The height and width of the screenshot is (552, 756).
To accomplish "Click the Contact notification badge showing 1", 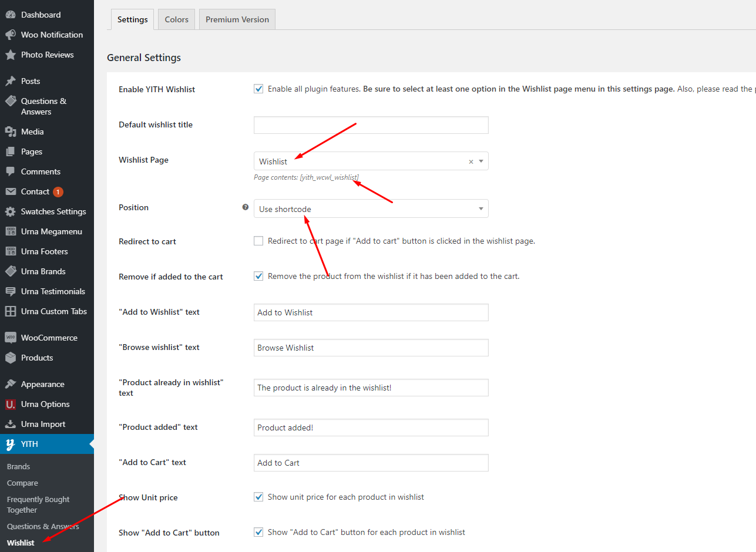I will (58, 192).
